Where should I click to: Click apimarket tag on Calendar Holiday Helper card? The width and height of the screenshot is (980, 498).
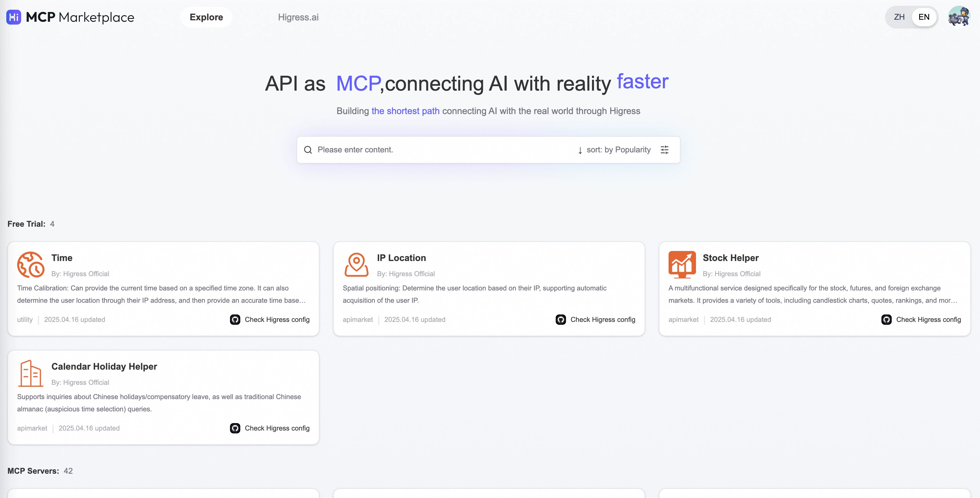(x=32, y=428)
